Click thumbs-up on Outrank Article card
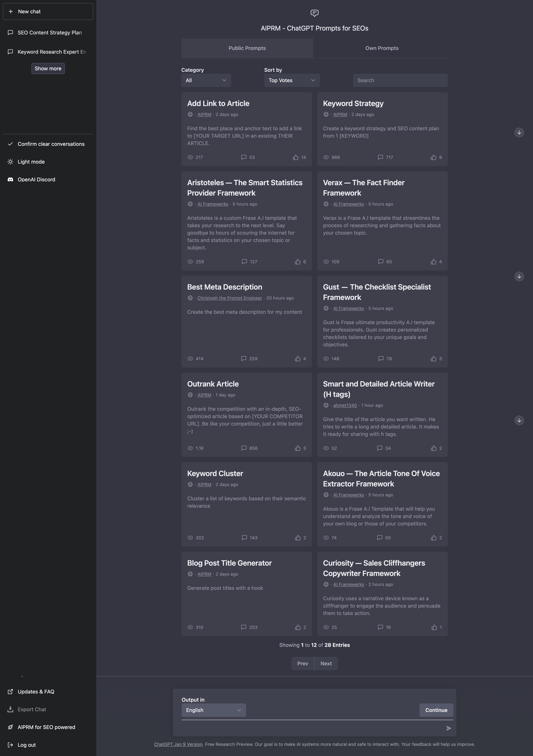 298,448
